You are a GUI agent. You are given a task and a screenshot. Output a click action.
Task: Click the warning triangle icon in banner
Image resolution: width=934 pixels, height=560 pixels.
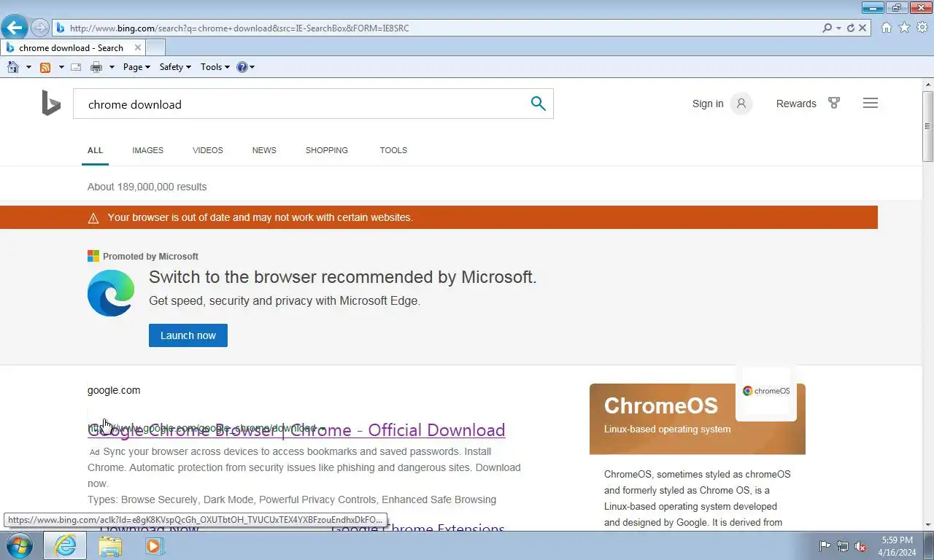click(x=93, y=218)
